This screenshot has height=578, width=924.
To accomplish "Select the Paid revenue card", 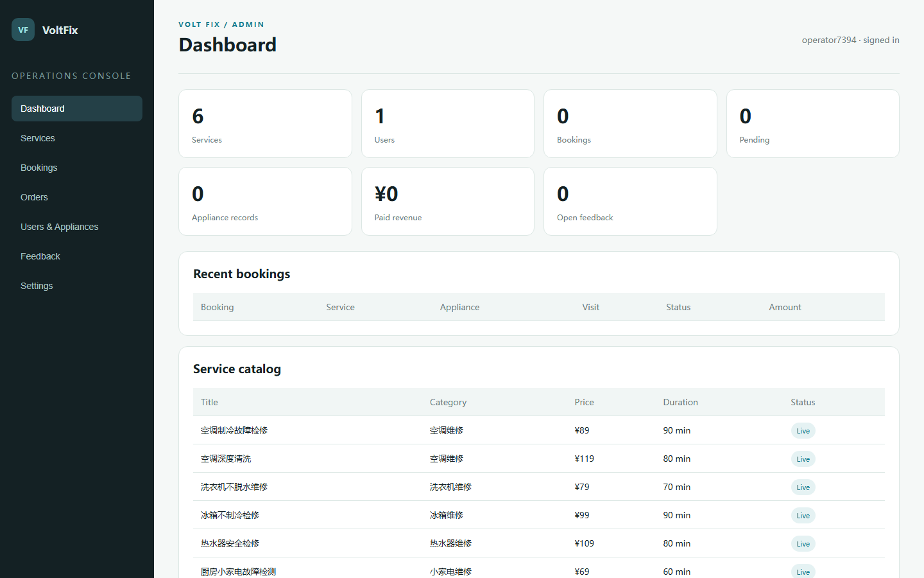I will (x=448, y=201).
